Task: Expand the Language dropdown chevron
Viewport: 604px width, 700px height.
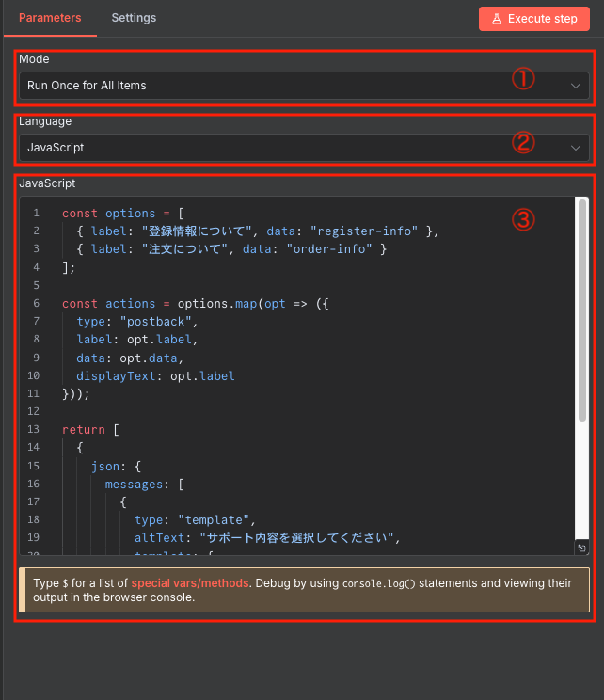Action: (x=576, y=148)
